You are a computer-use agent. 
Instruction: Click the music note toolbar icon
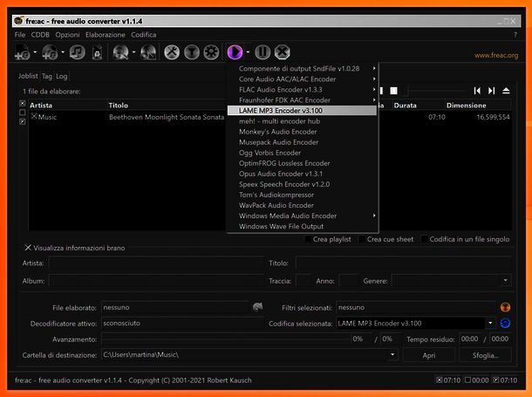77,52
